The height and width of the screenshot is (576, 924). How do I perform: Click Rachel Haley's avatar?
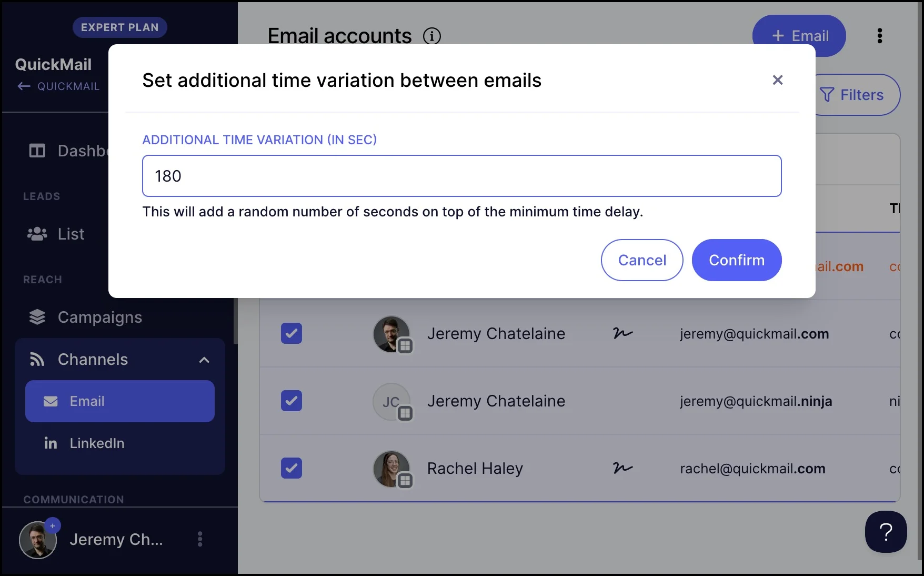click(x=392, y=469)
